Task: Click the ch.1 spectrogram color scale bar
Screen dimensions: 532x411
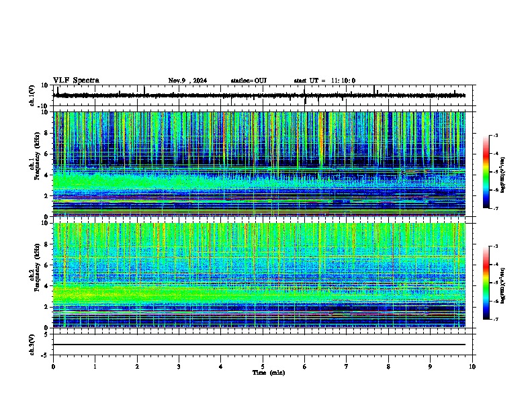Action: coord(486,172)
